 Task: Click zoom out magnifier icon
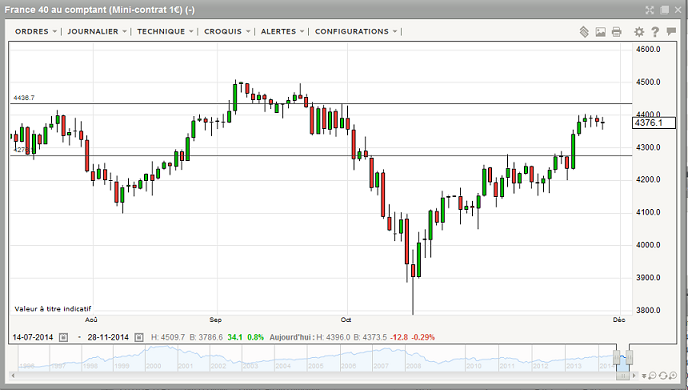652,376
